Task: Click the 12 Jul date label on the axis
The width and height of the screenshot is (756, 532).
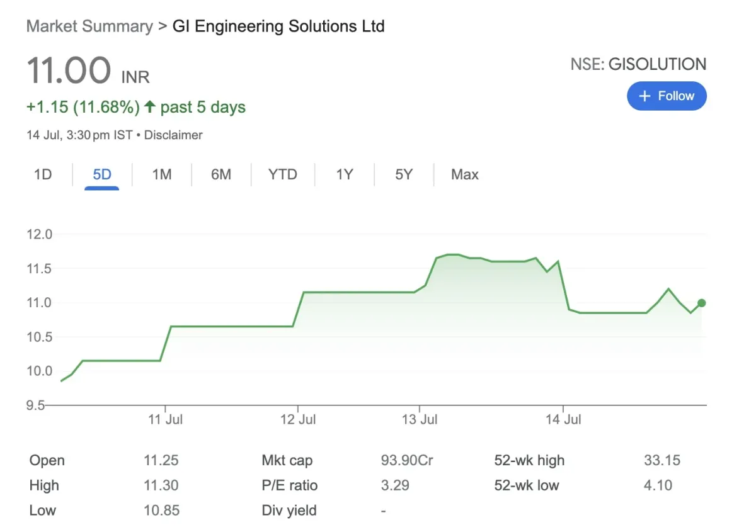Action: [x=298, y=419]
